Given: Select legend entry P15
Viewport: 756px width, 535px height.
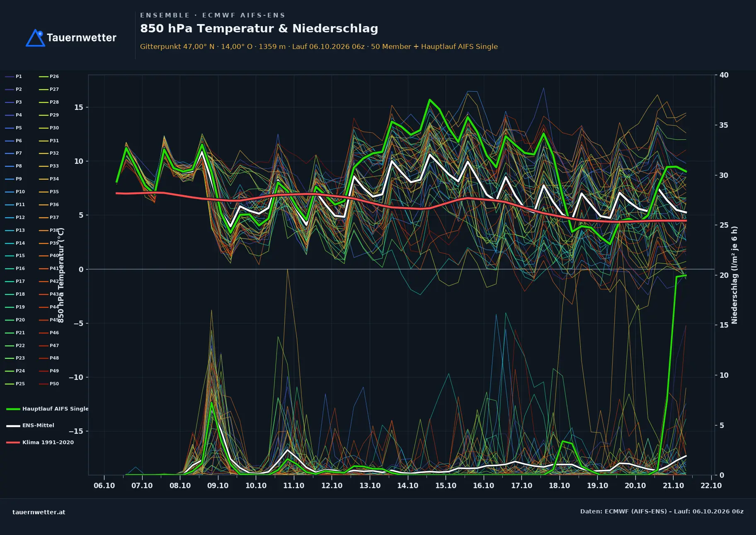Looking at the screenshot, I should (x=15, y=255).
